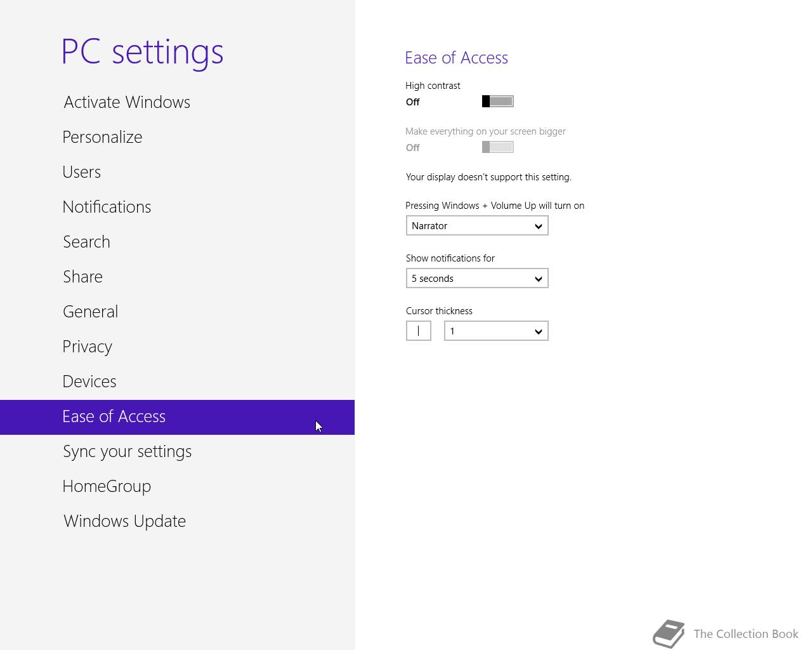Click the 'Pressing Windows + Volume Up' label
Screen dimensions: 812x650
495,206
